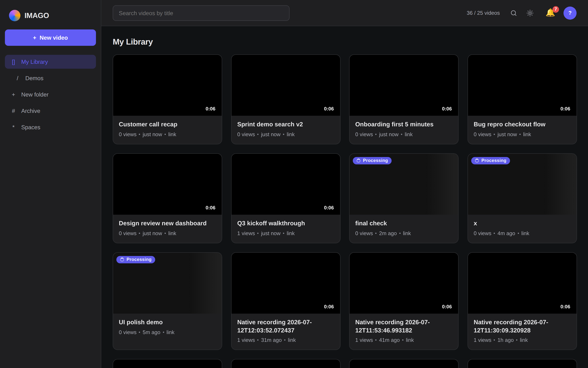This screenshot has height=368, width=588.
Task: Open My Library in sidebar
Action: 50,62
